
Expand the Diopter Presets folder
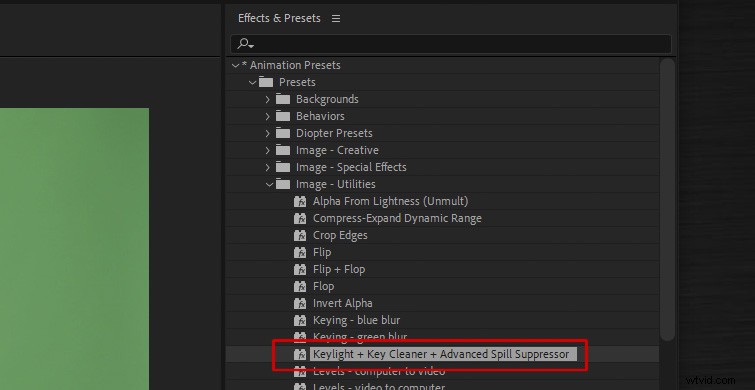(268, 133)
